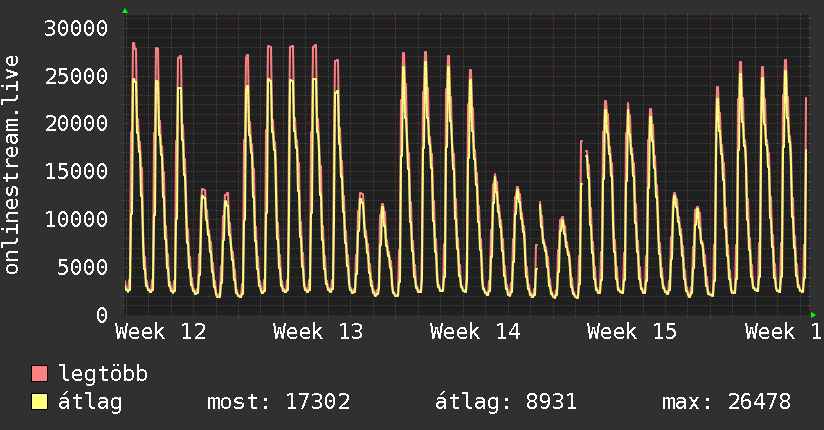
Task: Click the yellow átlag legend swatch
Action: 39,402
